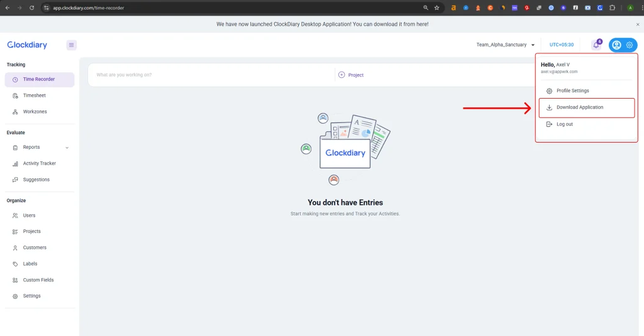Click the Customers person icon in the sidebar

click(x=15, y=248)
